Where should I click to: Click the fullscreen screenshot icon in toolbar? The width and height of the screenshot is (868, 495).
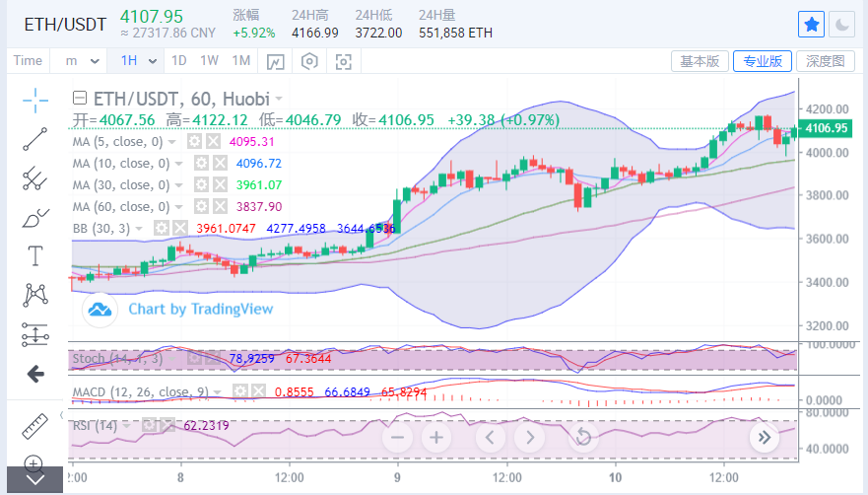tap(343, 61)
